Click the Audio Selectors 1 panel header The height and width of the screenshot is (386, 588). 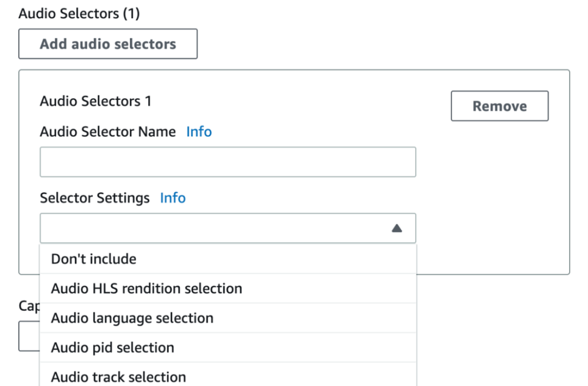[x=95, y=101]
